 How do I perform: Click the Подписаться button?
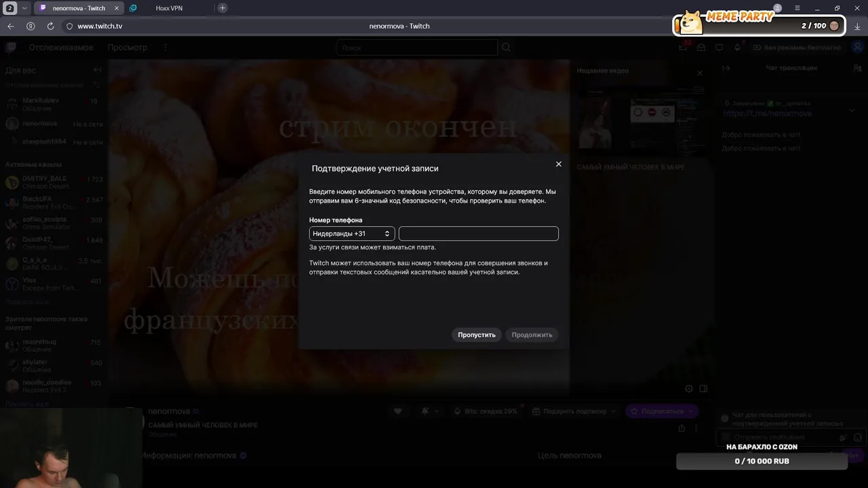click(661, 411)
